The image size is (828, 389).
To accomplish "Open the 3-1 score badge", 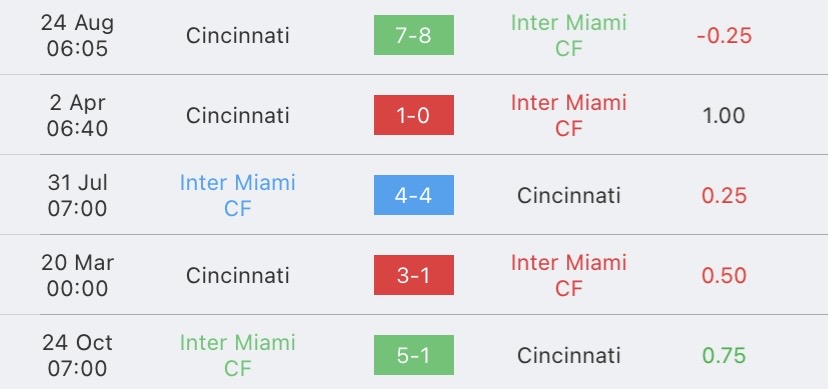I will point(413,275).
